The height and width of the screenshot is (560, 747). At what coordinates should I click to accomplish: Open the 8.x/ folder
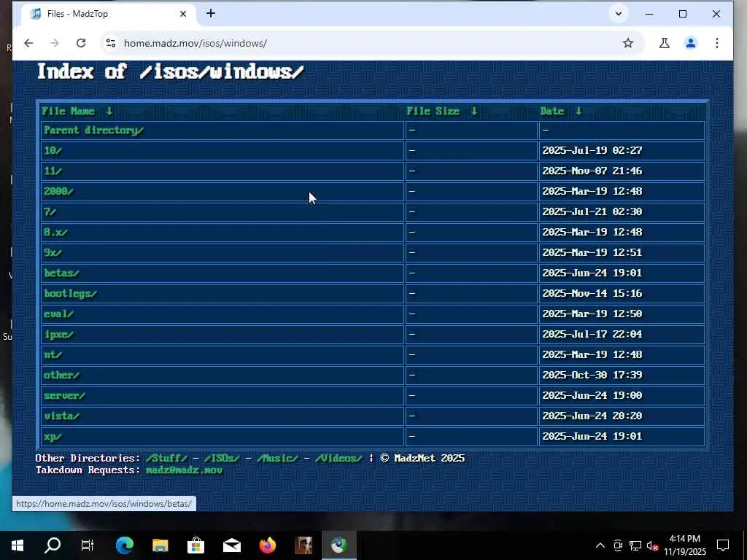55,233
